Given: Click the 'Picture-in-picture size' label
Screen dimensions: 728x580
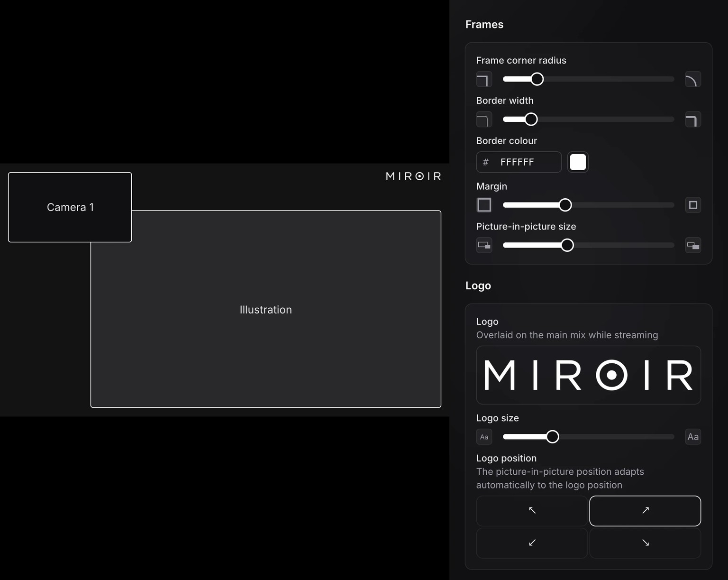Looking at the screenshot, I should click(x=526, y=227).
